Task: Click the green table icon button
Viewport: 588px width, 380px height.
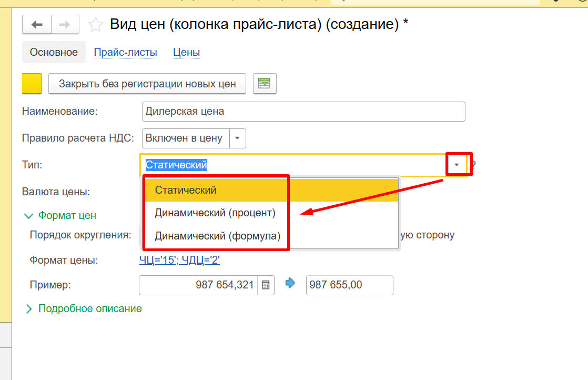Action: pyautogui.click(x=265, y=84)
